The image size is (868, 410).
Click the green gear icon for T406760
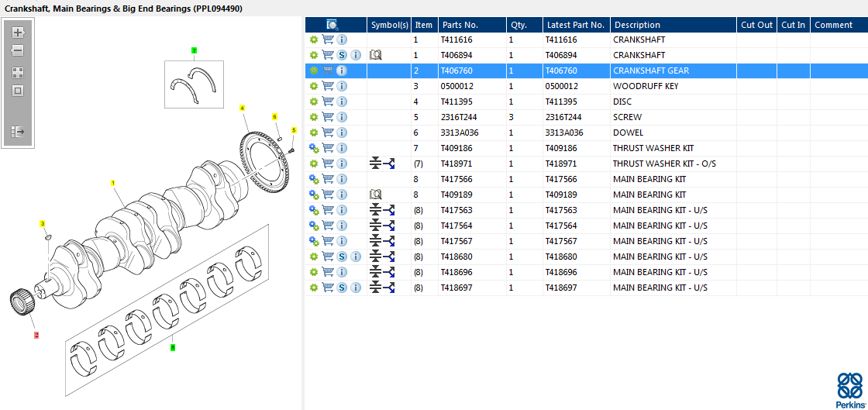pyautogui.click(x=314, y=71)
